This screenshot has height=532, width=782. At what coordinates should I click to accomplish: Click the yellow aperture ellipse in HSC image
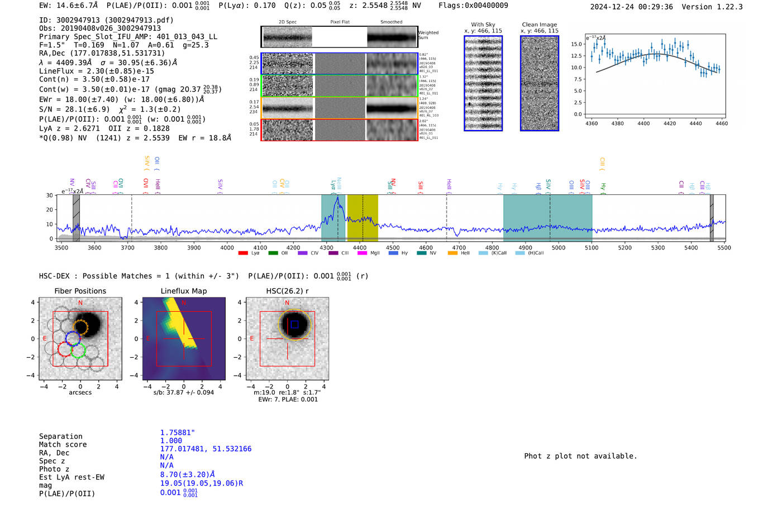(294, 325)
